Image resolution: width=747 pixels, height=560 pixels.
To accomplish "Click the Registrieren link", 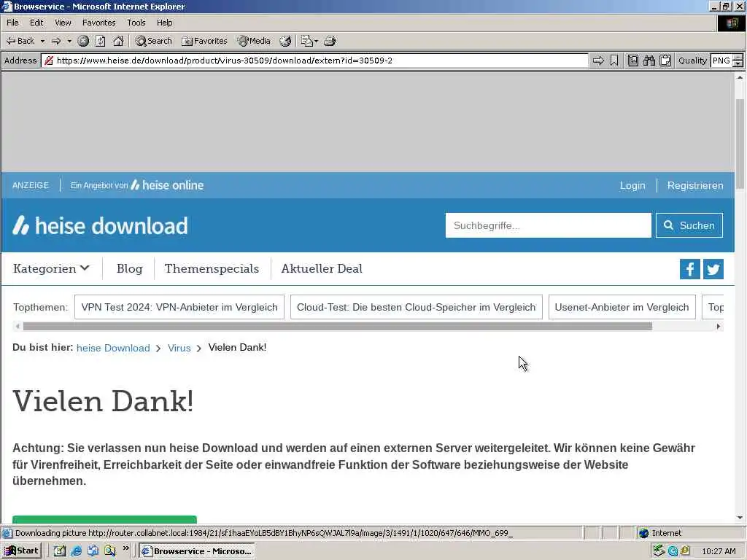I will (x=694, y=185).
